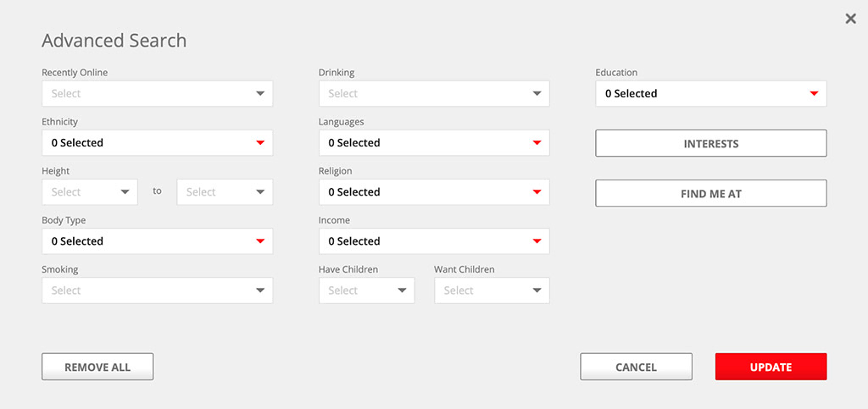This screenshot has height=409, width=868.
Task: Open the Body Type selector
Action: coord(157,241)
